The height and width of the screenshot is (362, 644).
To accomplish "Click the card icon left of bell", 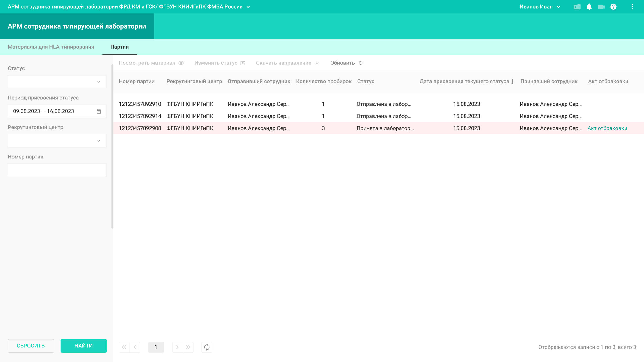I will coord(577,7).
